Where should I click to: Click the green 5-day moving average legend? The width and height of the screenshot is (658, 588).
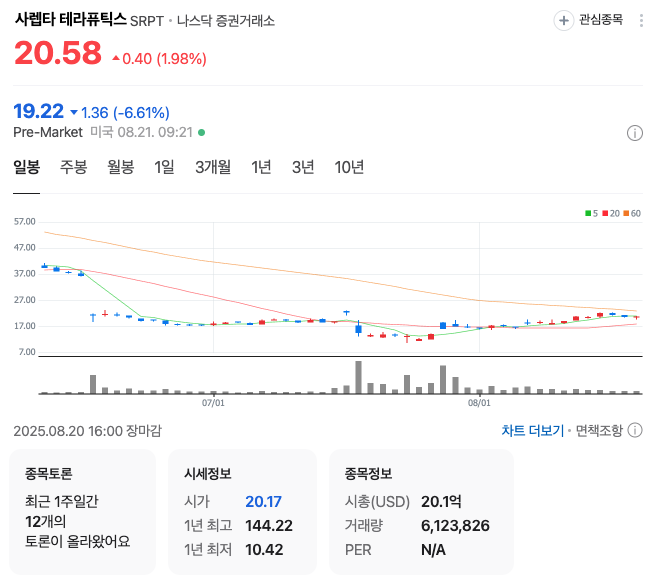591,213
